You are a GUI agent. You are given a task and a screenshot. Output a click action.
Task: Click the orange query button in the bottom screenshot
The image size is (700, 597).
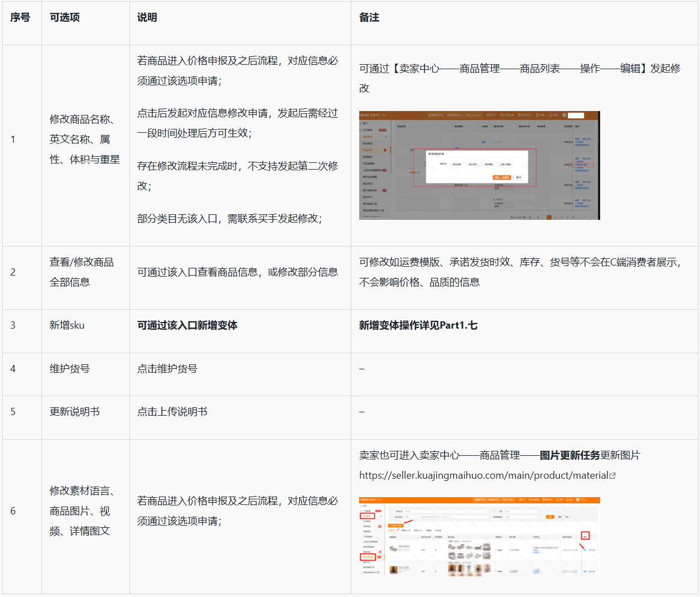pyautogui.click(x=550, y=517)
